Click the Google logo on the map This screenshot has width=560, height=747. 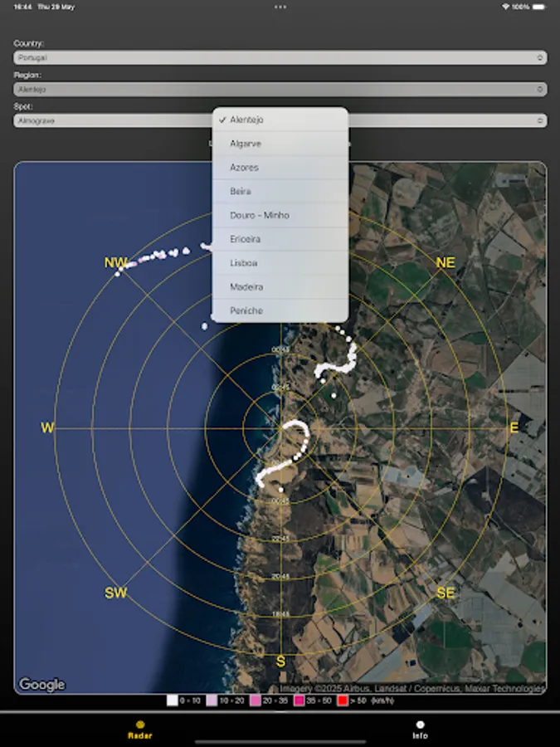coord(41,685)
